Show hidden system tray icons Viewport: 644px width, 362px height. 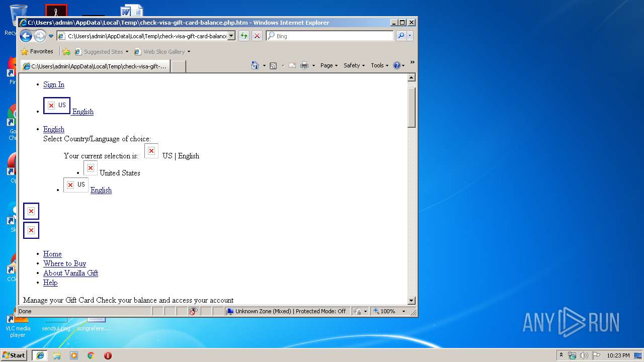point(561,355)
